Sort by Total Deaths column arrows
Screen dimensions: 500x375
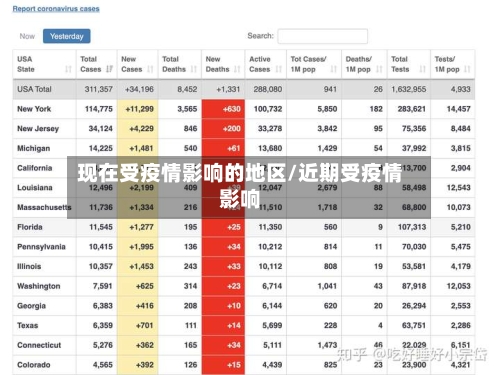pos(194,69)
